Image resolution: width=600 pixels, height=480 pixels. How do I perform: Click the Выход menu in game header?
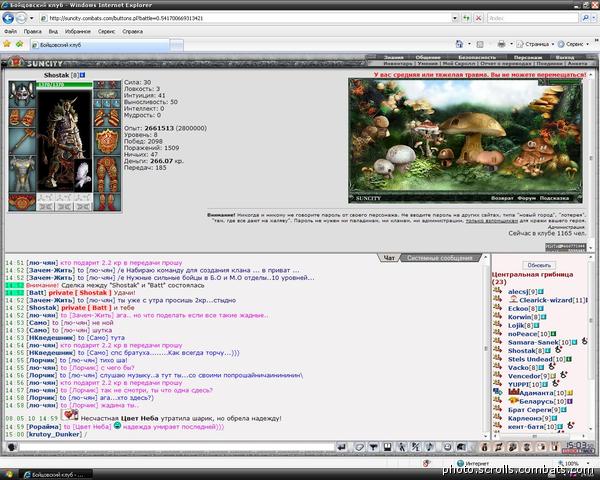tap(564, 57)
